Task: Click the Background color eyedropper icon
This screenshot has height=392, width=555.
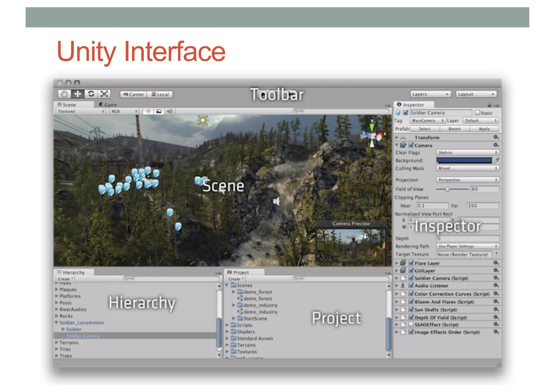Action: click(x=496, y=160)
